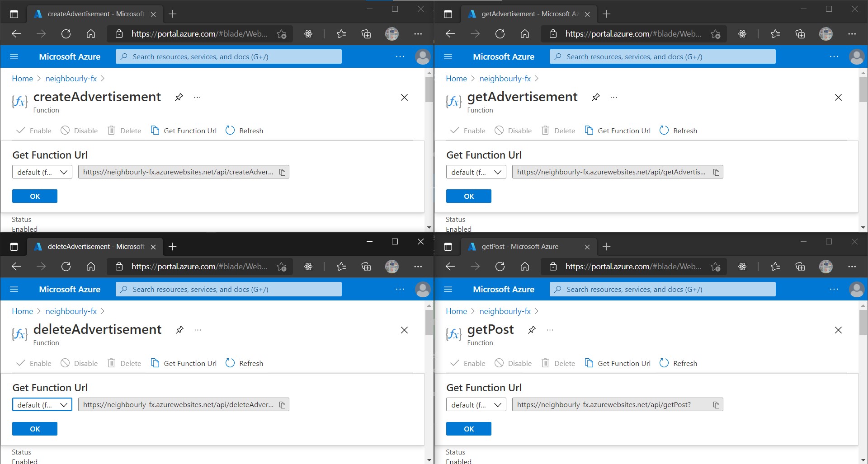868x464 pixels.
Task: Go back in getPost browser window
Action: click(450, 267)
